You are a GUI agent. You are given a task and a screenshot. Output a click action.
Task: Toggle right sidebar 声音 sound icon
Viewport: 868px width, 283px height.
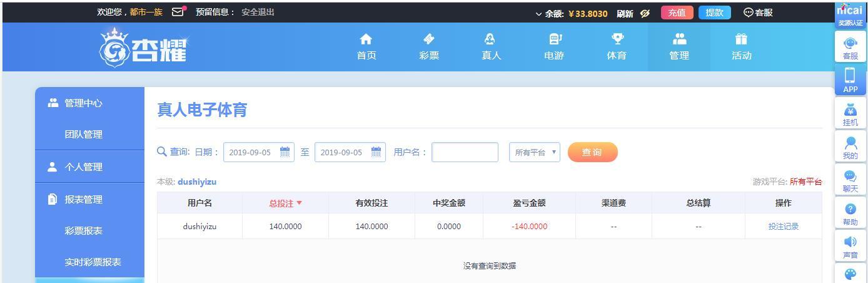click(850, 247)
